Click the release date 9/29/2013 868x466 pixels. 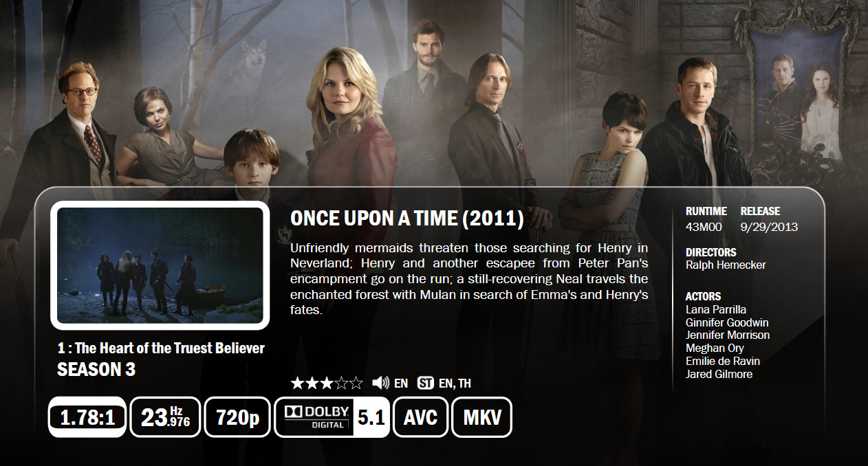click(769, 228)
